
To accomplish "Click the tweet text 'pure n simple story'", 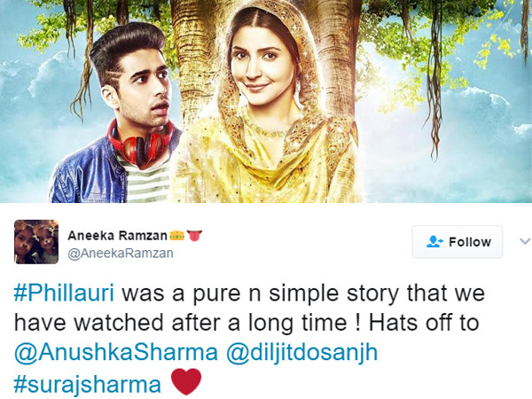I will [295, 293].
